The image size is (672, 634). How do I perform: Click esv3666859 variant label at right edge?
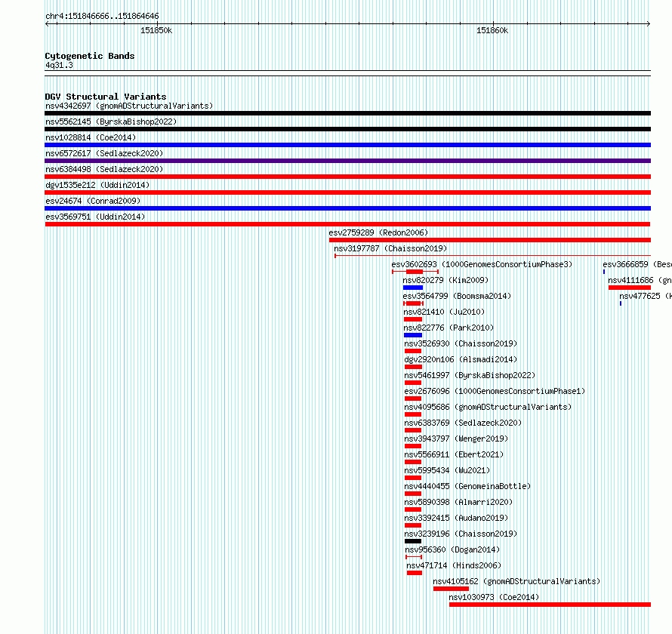coord(637,264)
